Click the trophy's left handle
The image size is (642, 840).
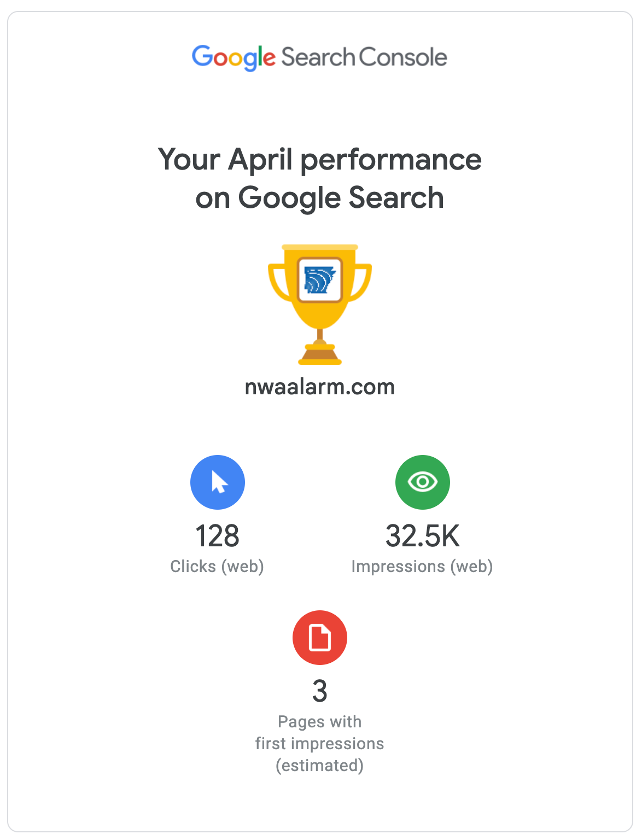[277, 282]
